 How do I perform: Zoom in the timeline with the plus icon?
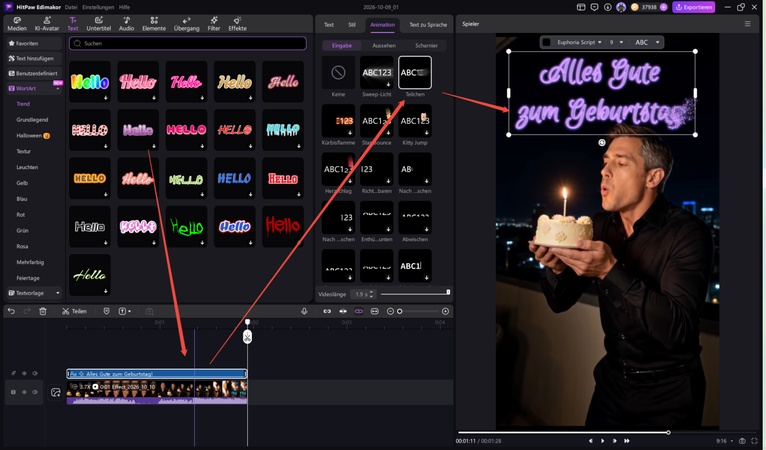(x=445, y=311)
